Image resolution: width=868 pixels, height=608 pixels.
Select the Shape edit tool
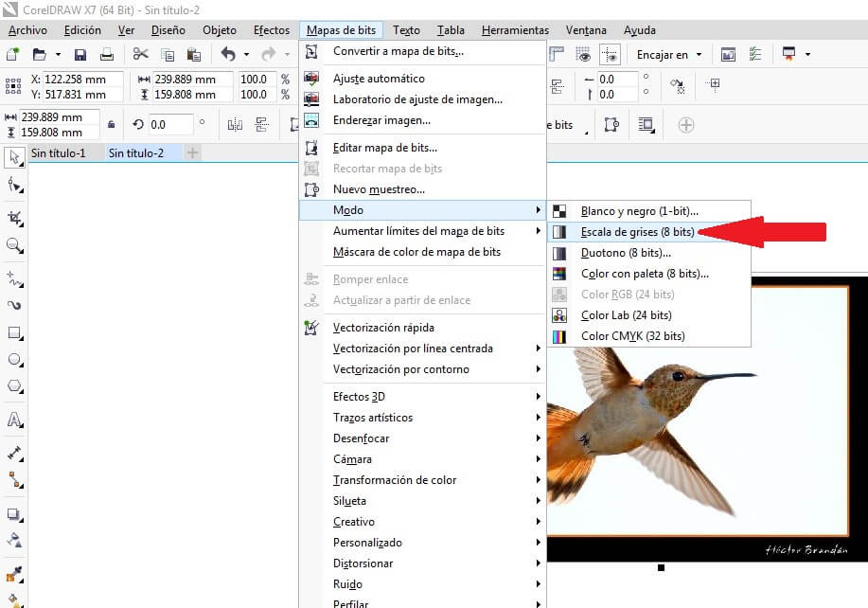coord(14,185)
